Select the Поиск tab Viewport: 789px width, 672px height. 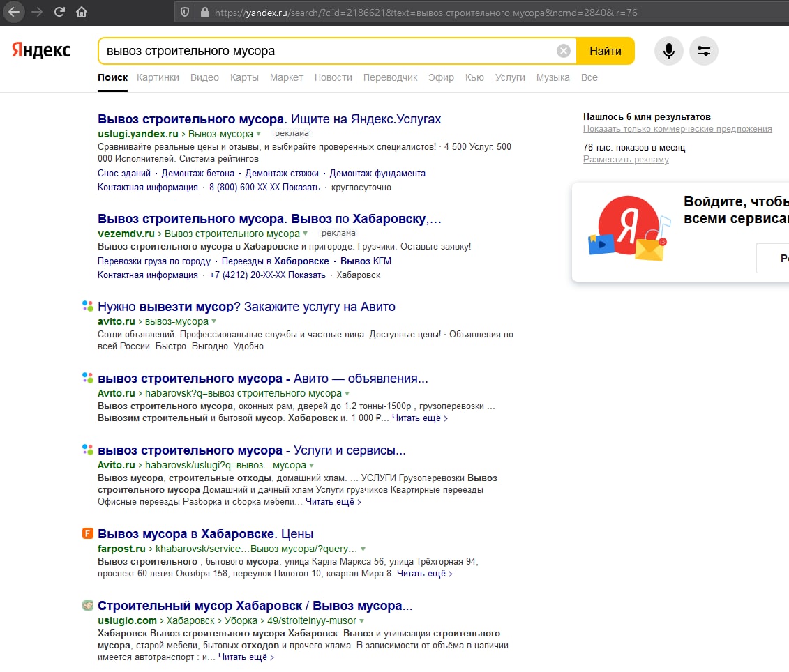[x=112, y=77]
